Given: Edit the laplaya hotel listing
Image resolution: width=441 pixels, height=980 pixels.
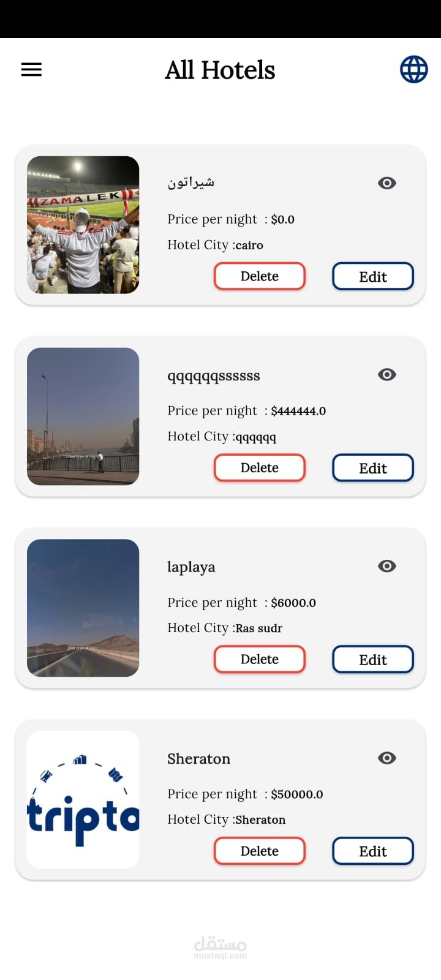Looking at the screenshot, I should (372, 659).
